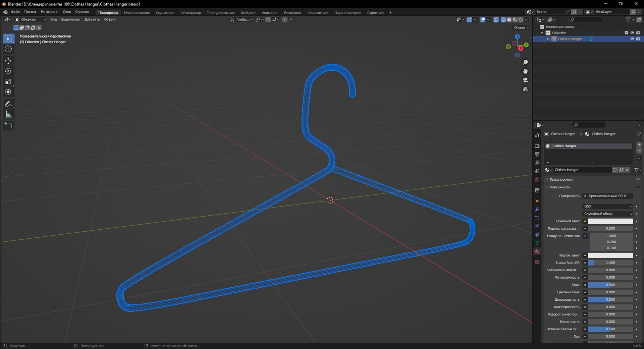Click the pan view hand icon
This screenshot has width=644, height=349.
coord(525,71)
